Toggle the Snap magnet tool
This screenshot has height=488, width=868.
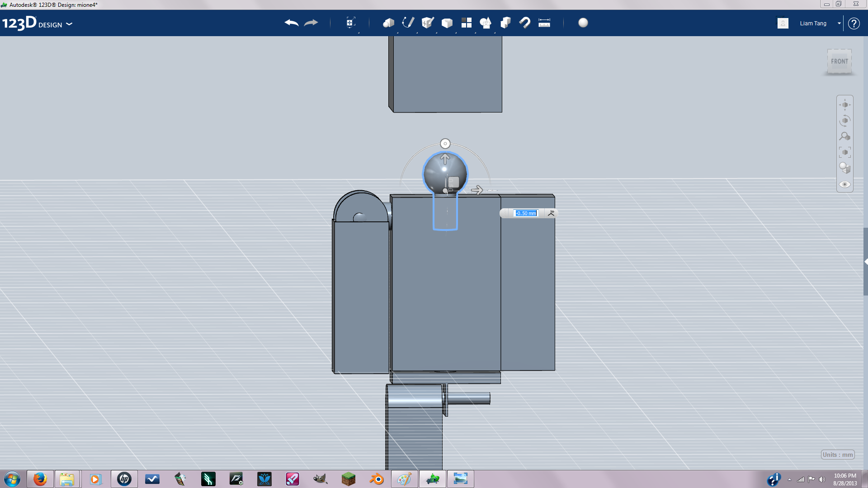point(525,23)
